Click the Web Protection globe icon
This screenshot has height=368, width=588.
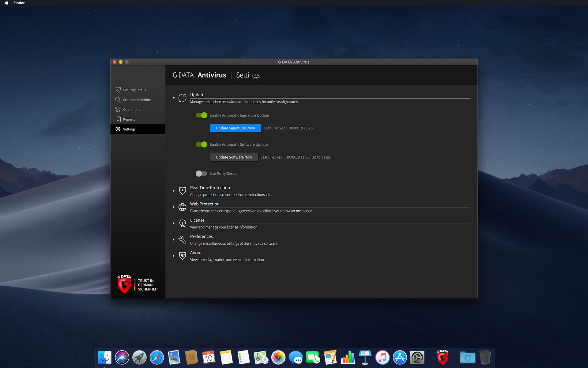pos(182,207)
